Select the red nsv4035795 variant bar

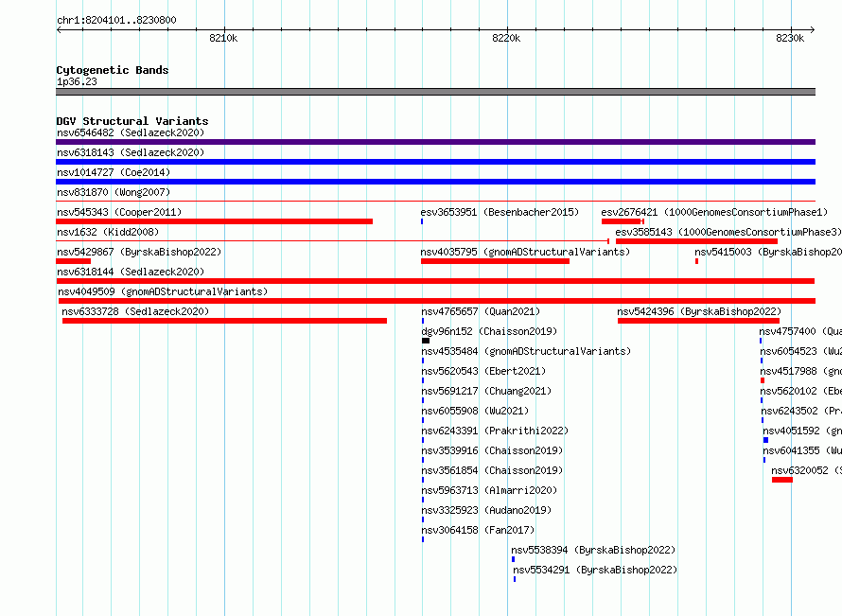click(495, 261)
